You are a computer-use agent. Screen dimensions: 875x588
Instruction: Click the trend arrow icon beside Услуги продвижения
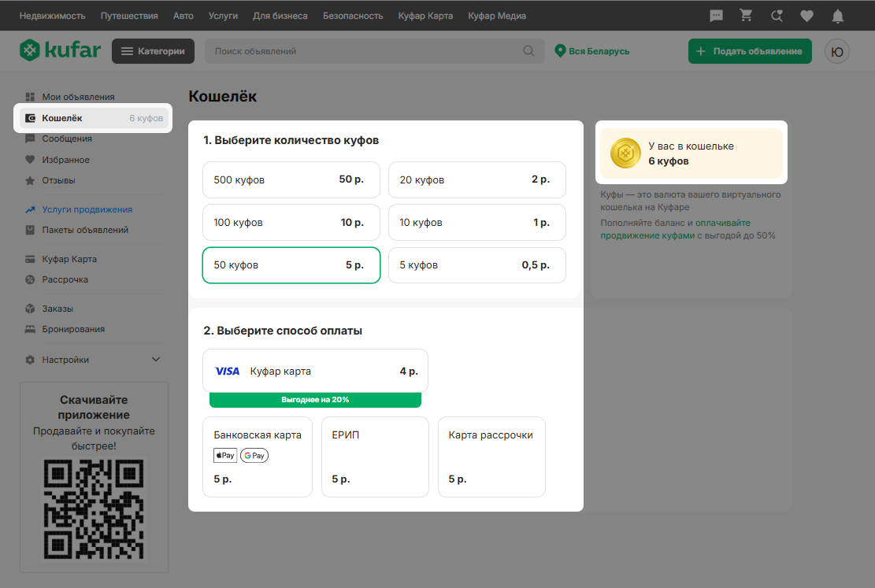point(30,209)
